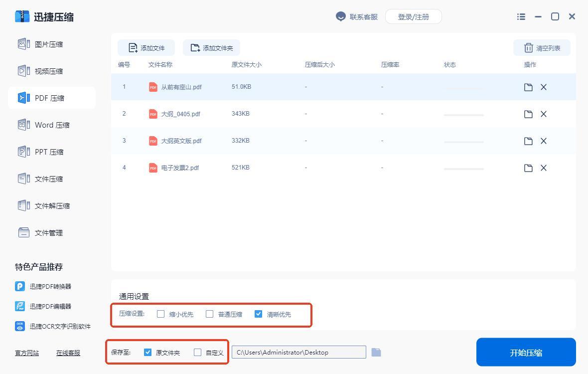Click the Word 压缩 sidebar icon
Image resolution: width=588 pixels, height=374 pixels.
[x=23, y=125]
